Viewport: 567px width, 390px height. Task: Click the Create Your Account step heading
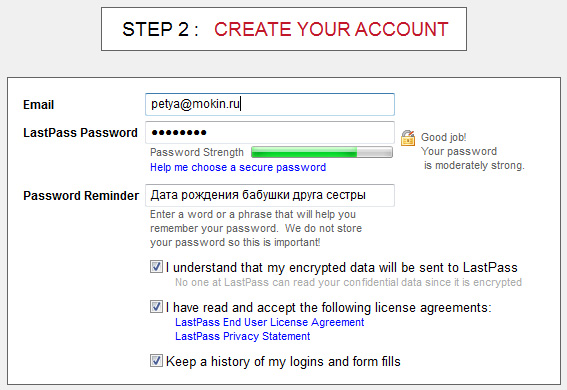pyautogui.click(x=285, y=29)
